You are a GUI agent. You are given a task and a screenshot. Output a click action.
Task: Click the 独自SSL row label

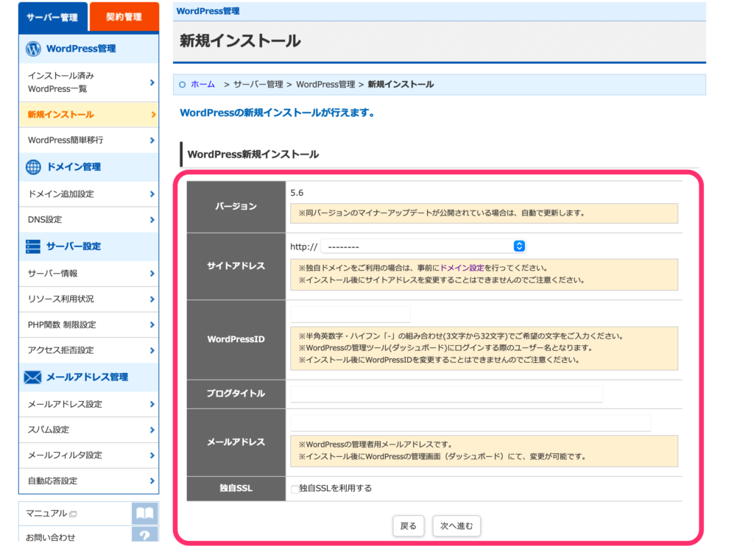(236, 489)
